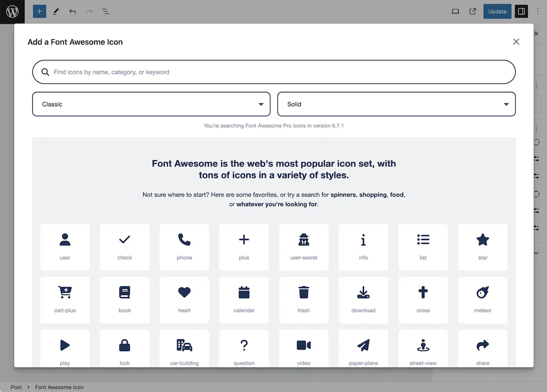This screenshot has width=547, height=392.
Task: Open the Solid style dropdown
Action: (x=397, y=104)
